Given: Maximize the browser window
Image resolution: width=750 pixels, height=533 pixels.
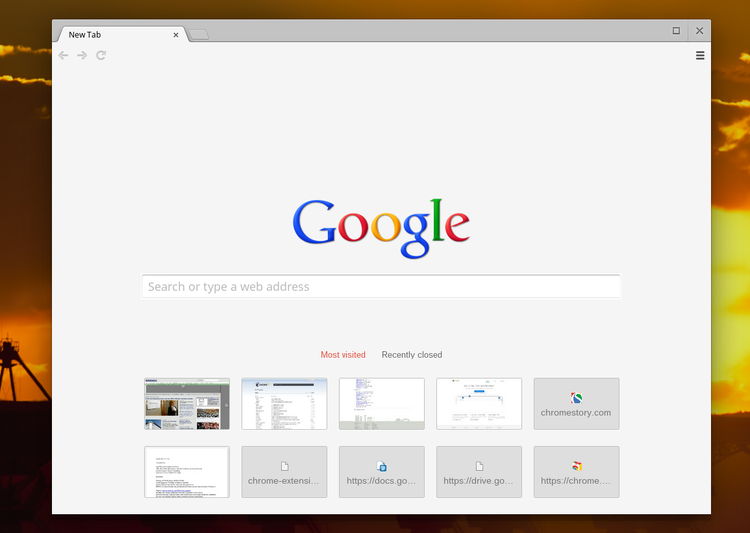Looking at the screenshot, I should 676,31.
